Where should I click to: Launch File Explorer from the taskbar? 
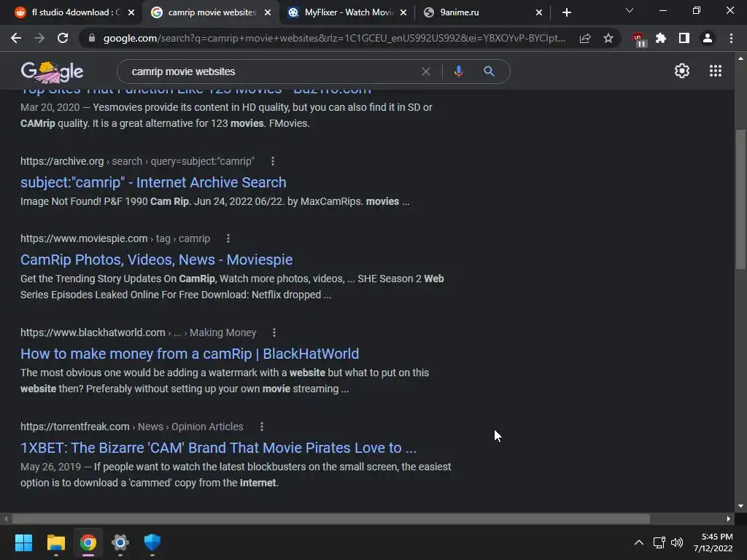55,542
